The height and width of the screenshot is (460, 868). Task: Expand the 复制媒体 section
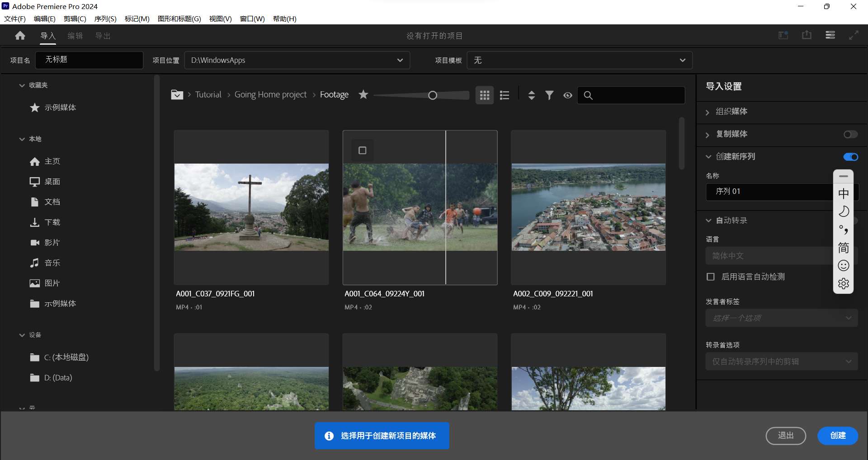[708, 135]
